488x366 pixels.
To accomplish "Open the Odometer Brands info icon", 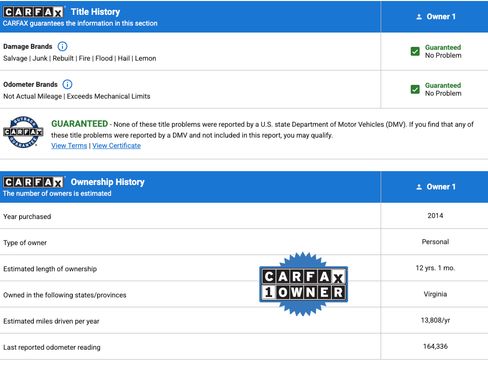I will (67, 84).
